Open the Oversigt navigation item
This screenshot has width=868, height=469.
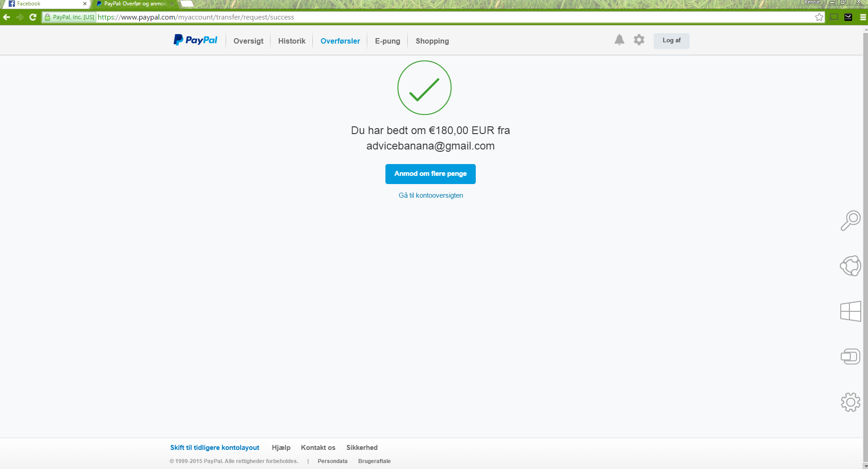[248, 41]
